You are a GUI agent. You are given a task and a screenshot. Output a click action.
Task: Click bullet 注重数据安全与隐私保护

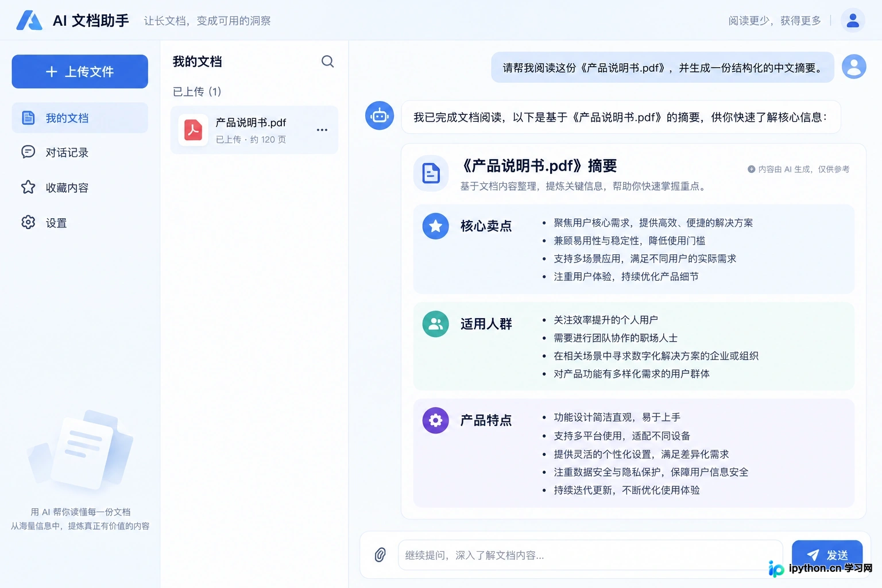651,472
